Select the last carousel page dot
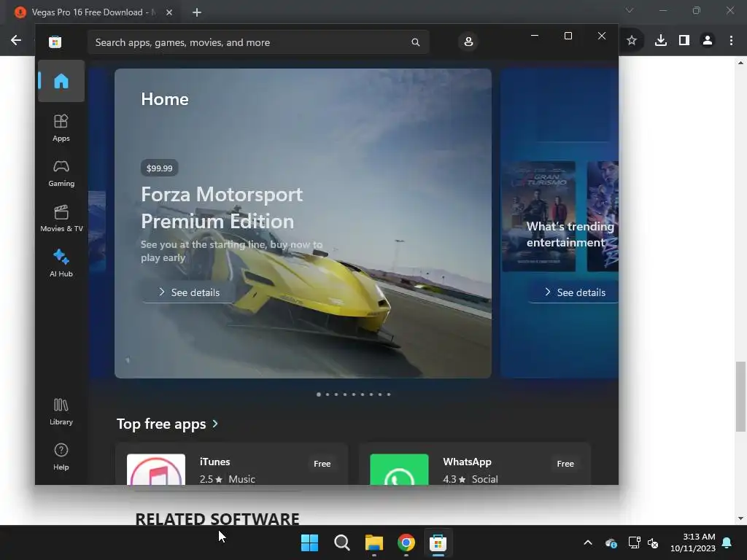The image size is (747, 560). coord(389,394)
